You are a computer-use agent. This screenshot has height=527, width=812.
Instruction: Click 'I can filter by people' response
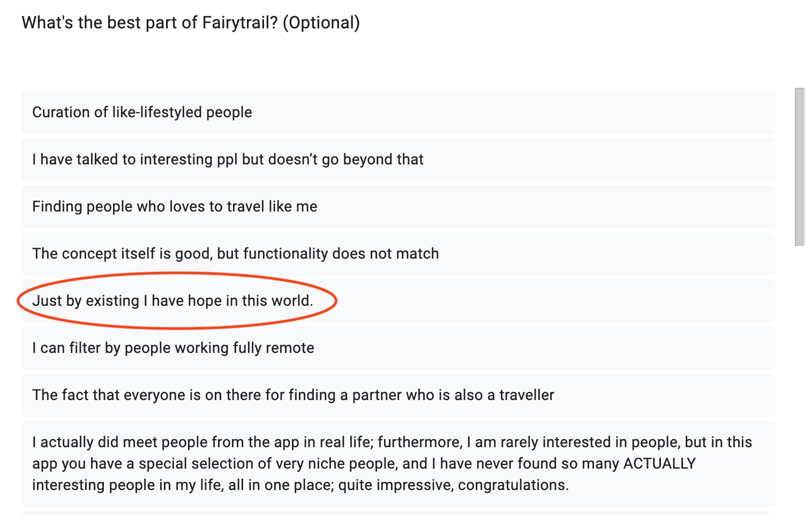point(398,348)
